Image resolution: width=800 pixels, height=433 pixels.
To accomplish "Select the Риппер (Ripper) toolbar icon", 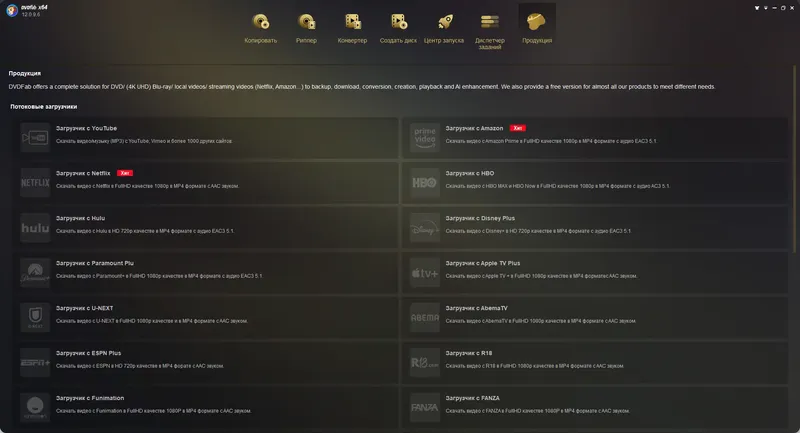I will point(307,22).
